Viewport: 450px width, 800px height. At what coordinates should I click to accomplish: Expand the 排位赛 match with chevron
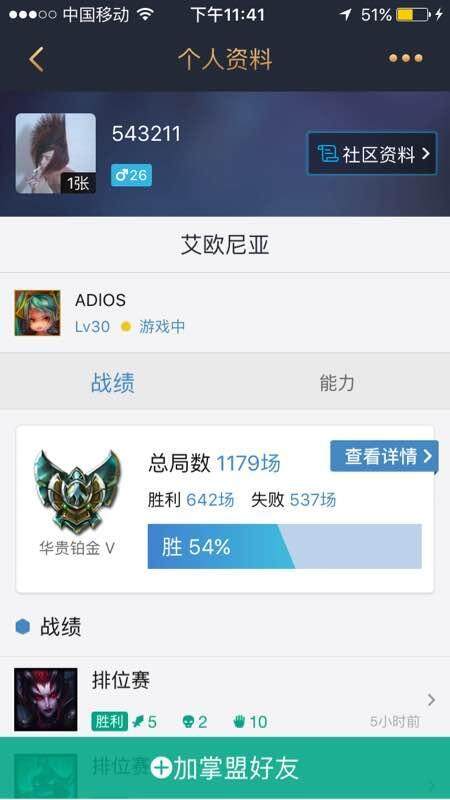coord(431,699)
